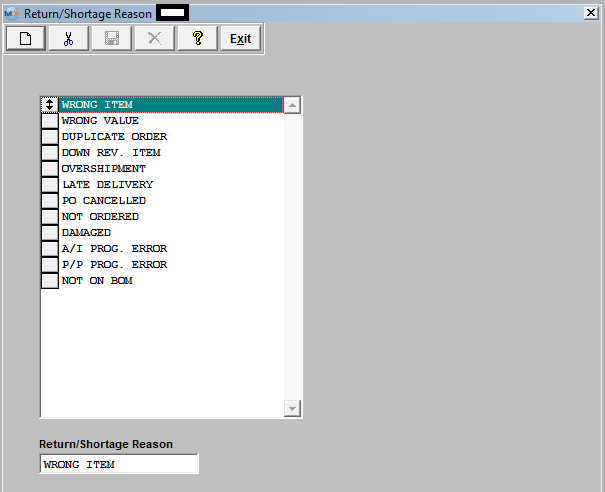Select the NOT ON BOM row
605x492 pixels.
pos(171,281)
